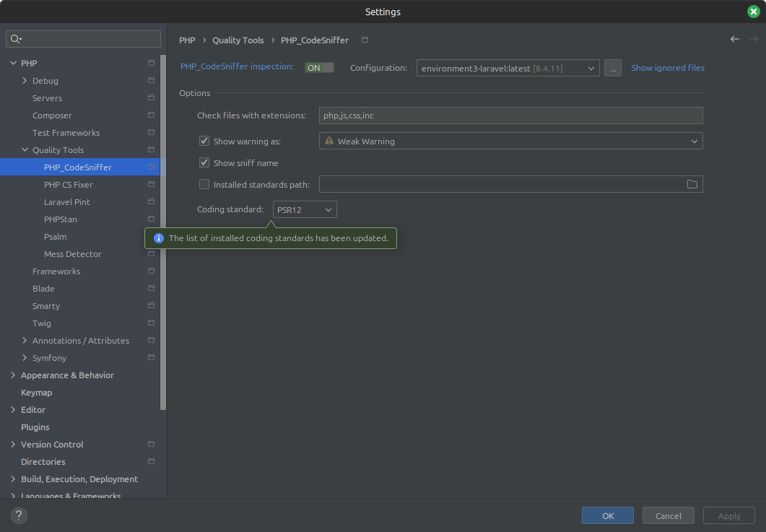Screen dimensions: 766x532
Task: Click the Show ignored files link
Action: (668, 68)
